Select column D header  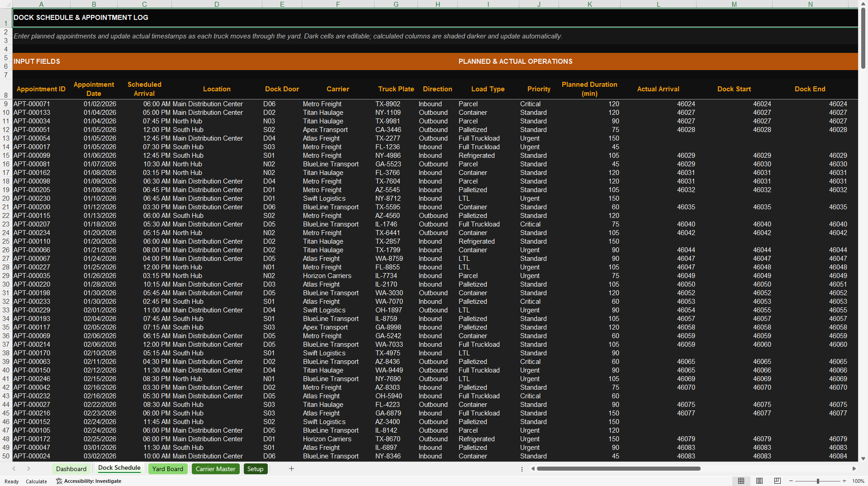coord(217,4)
